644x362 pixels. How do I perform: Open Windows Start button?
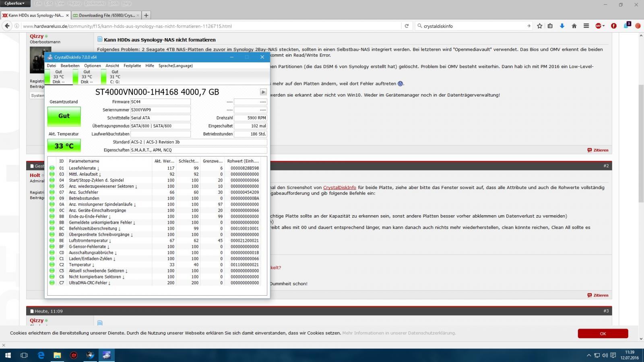click(x=8, y=355)
